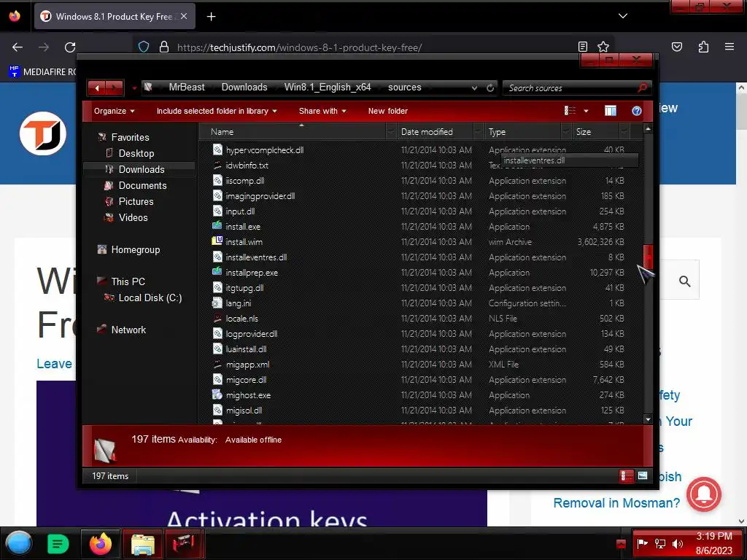Viewport: 747px width, 560px height.
Task: Open Firefox from the taskbar
Action: [x=101, y=543]
